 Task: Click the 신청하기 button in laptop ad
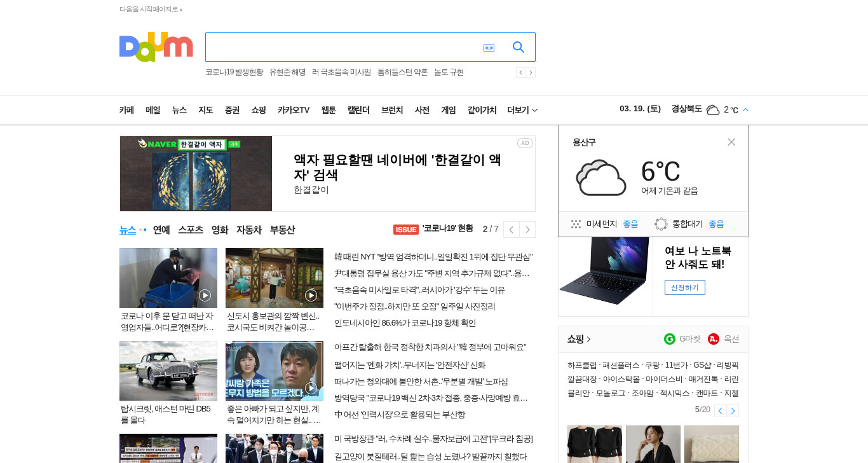[685, 287]
